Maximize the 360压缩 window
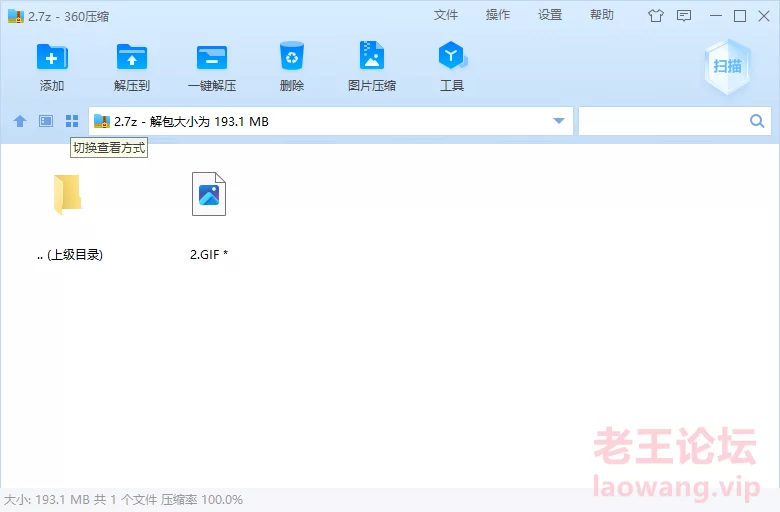This screenshot has height=512, width=780. point(740,16)
